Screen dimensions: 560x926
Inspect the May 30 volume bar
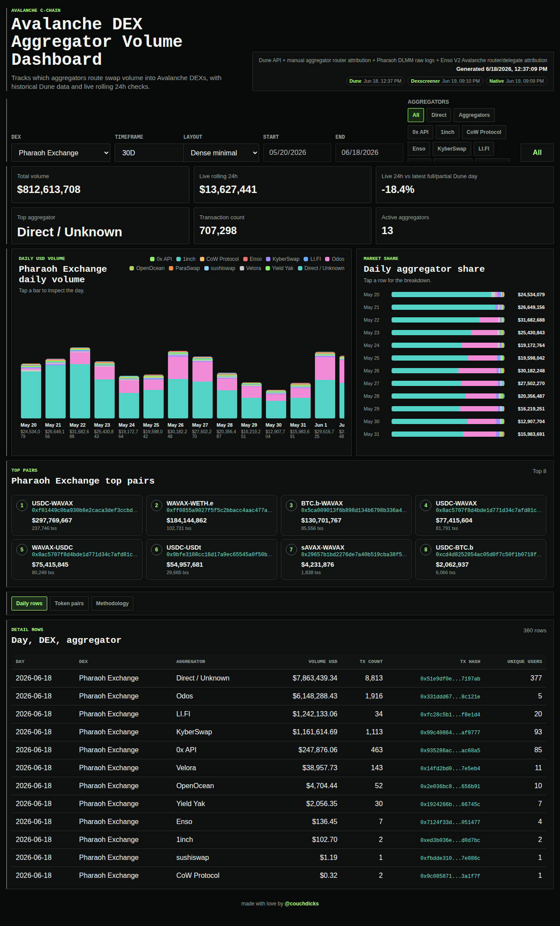pos(276,404)
